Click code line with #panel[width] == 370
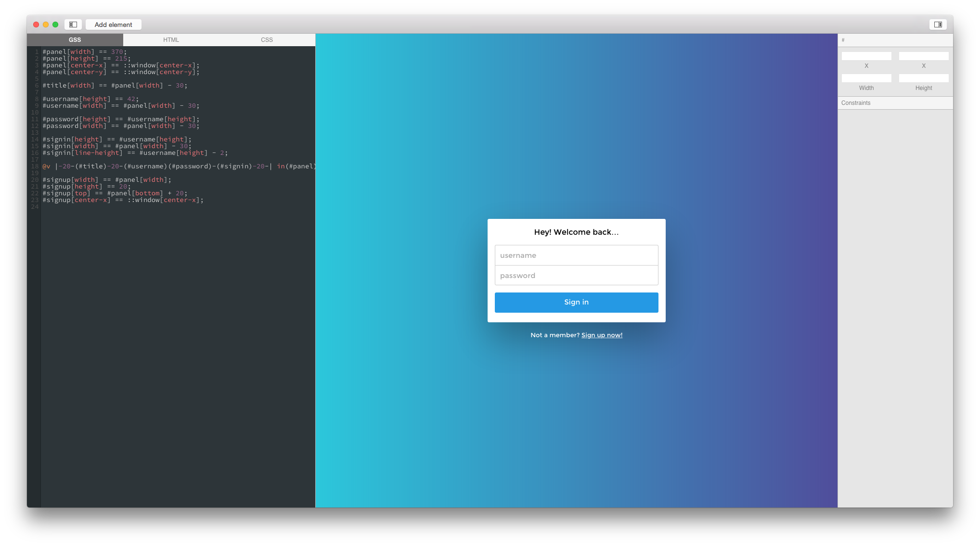980x546 pixels. 85,52
